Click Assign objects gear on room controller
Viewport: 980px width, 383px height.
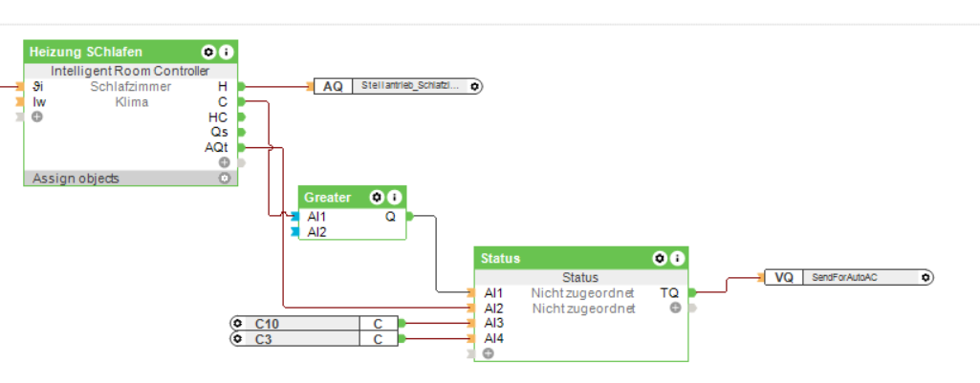pyautogui.click(x=225, y=178)
